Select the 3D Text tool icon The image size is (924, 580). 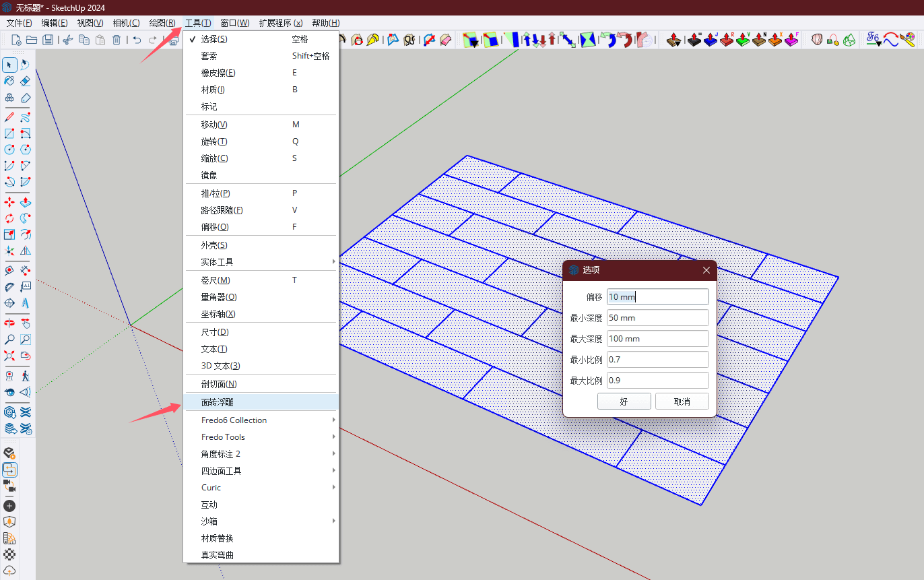(x=26, y=303)
